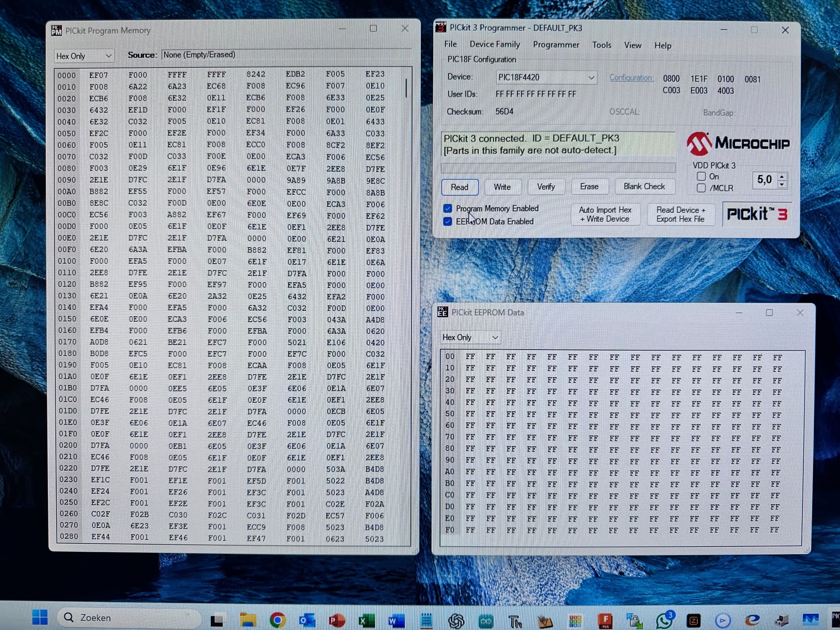Toggle EEPROM Data Enabled checkbox

click(447, 221)
